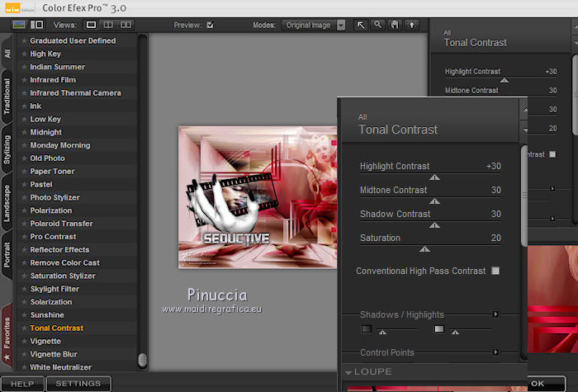Collapse the LOUPE section
This screenshot has height=392, width=578.
click(x=348, y=372)
